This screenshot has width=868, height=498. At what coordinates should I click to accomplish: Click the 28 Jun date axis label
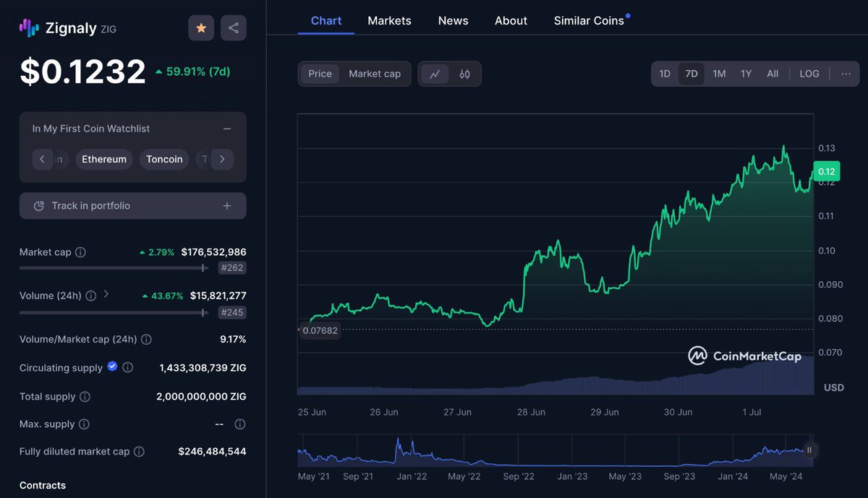pyautogui.click(x=532, y=412)
